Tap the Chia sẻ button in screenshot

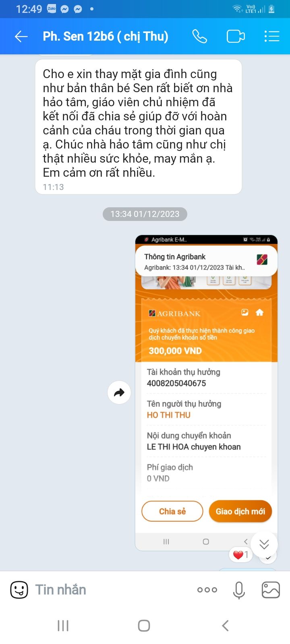point(172,511)
